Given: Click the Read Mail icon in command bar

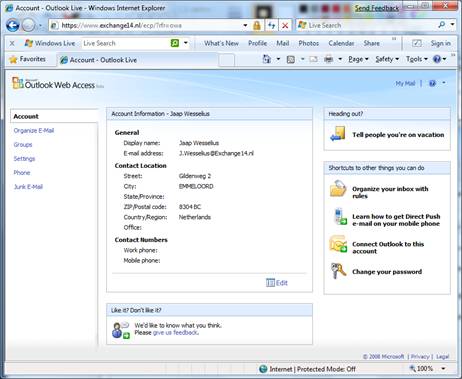Looking at the screenshot, I should click(314, 59).
